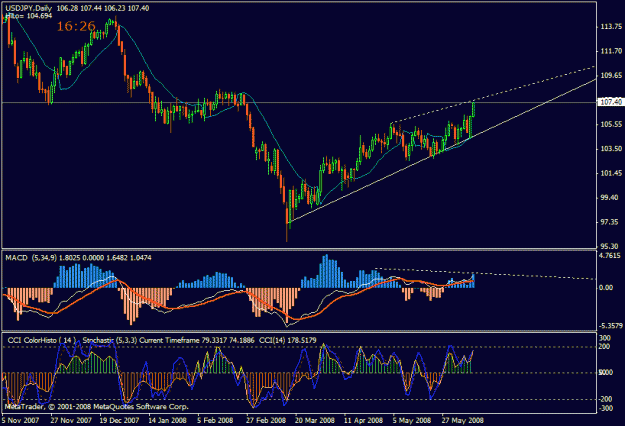
Task: Click the 19 Dec 2007 date label
Action: pos(119,420)
